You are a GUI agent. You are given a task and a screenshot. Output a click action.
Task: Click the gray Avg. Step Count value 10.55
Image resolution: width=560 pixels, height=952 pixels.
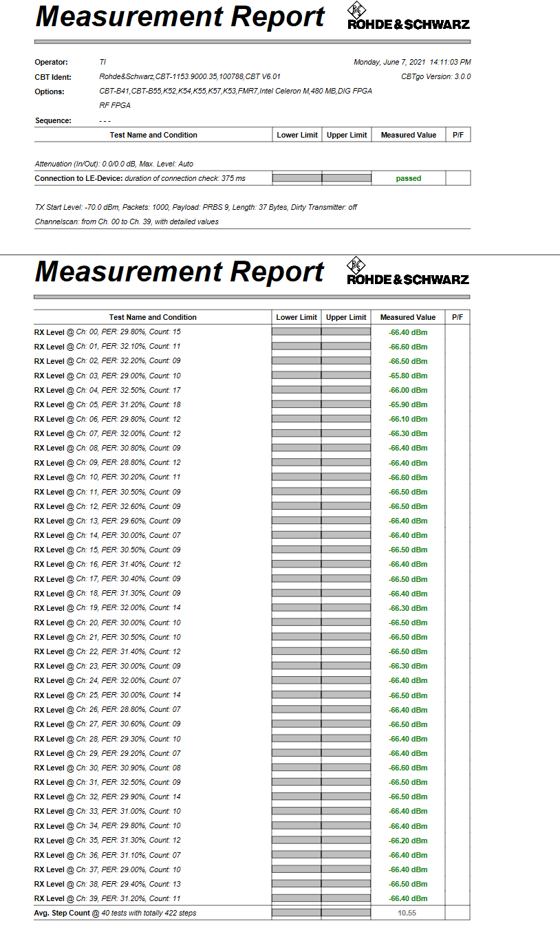(407, 913)
